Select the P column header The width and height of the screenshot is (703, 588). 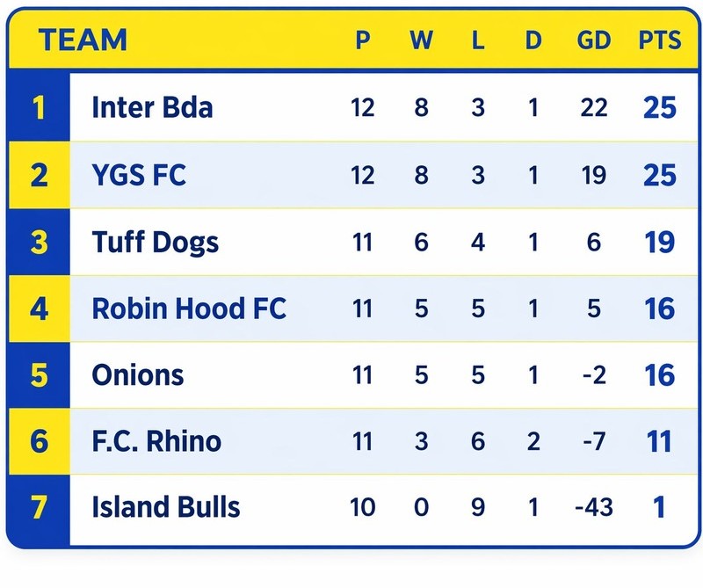point(362,41)
